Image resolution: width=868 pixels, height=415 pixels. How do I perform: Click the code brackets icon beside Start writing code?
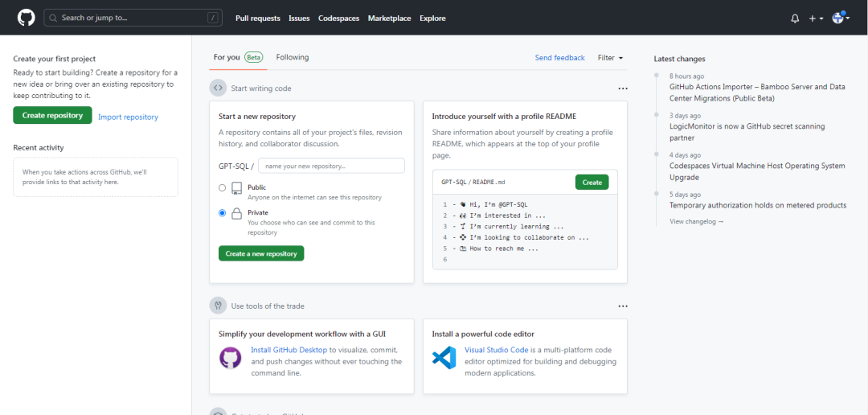218,88
